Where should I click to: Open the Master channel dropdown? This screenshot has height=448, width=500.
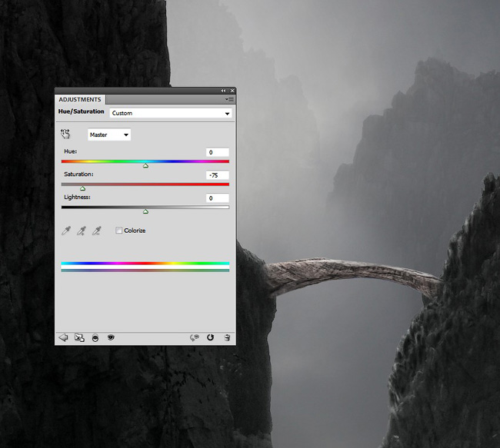click(109, 134)
